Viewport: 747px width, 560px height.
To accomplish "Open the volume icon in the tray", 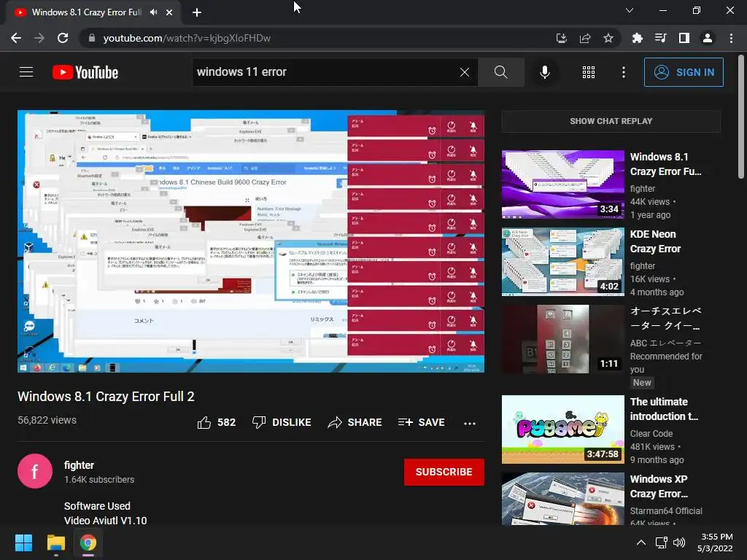I will click(679, 542).
